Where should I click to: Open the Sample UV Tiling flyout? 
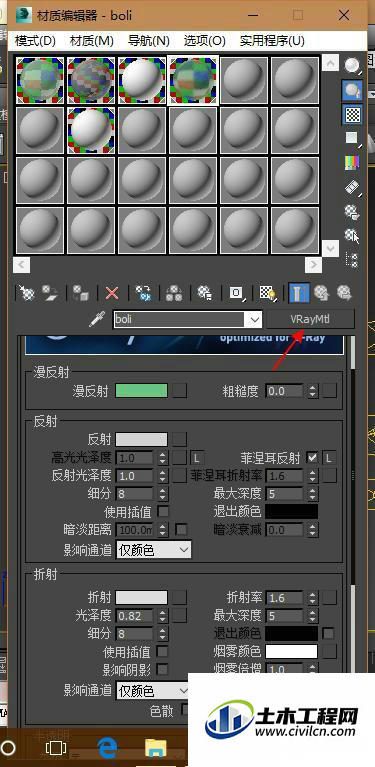pos(352,138)
